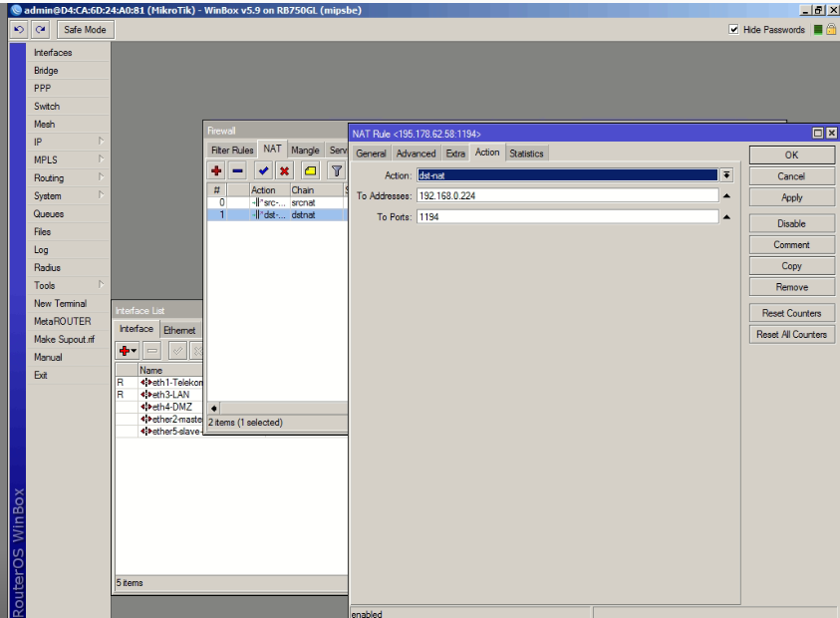
Task: Select the NAT tab in Firewall window
Action: click(x=272, y=149)
